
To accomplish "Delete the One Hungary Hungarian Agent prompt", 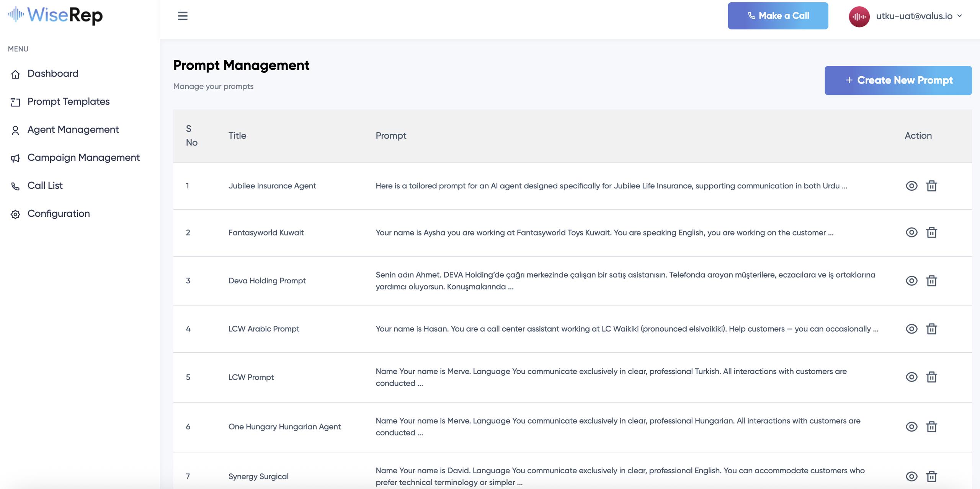I will (931, 427).
